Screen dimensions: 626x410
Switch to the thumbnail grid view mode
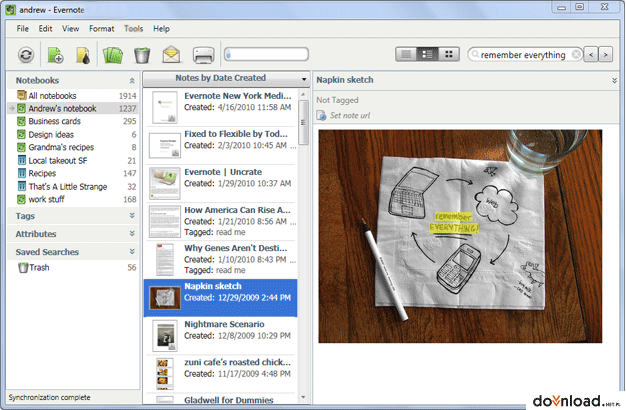click(449, 54)
